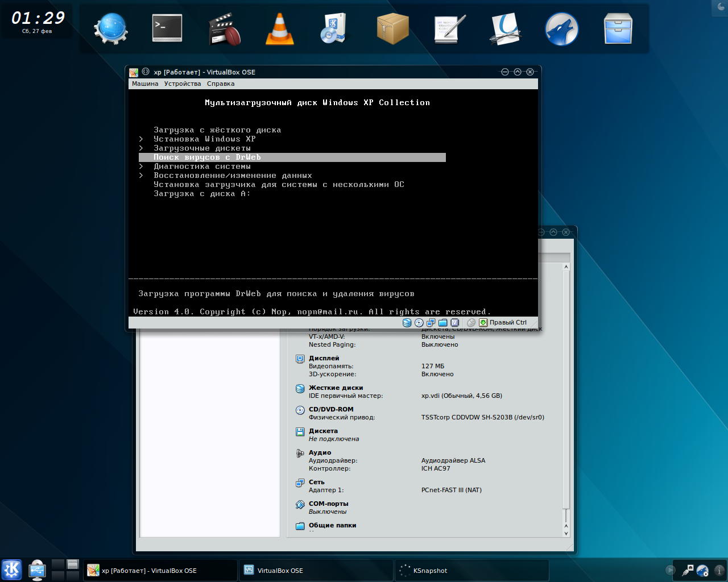This screenshot has width=728, height=582.
Task: Click the virtualization V chip indicator
Action: coord(455,322)
